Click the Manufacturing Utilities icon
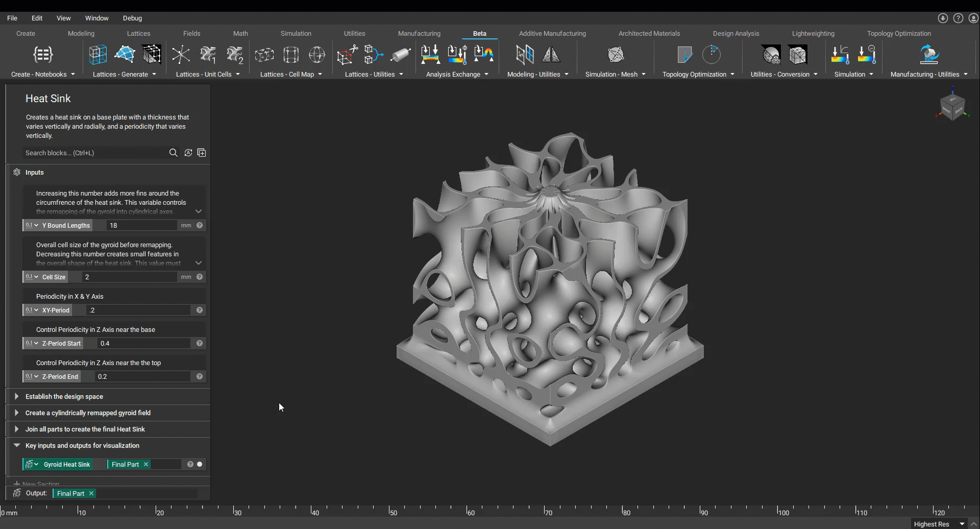This screenshot has width=980, height=529. 929,55
